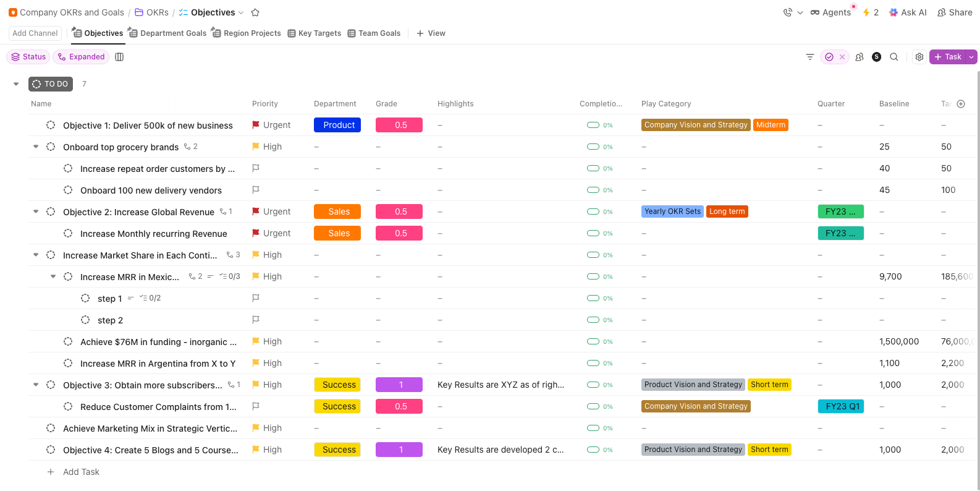980x491 pixels.
Task: Switch to Department Goals tab
Action: pyautogui.click(x=167, y=33)
